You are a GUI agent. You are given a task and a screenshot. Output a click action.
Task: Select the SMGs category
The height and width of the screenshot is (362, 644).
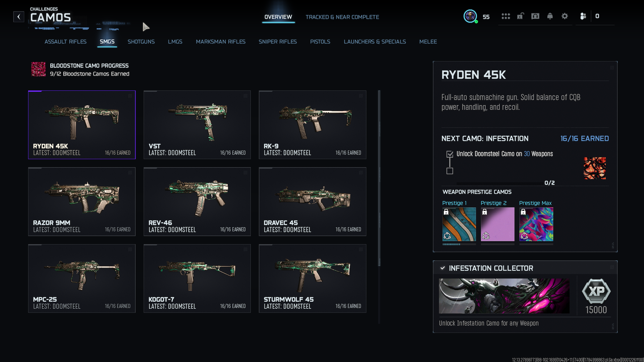coord(107,42)
